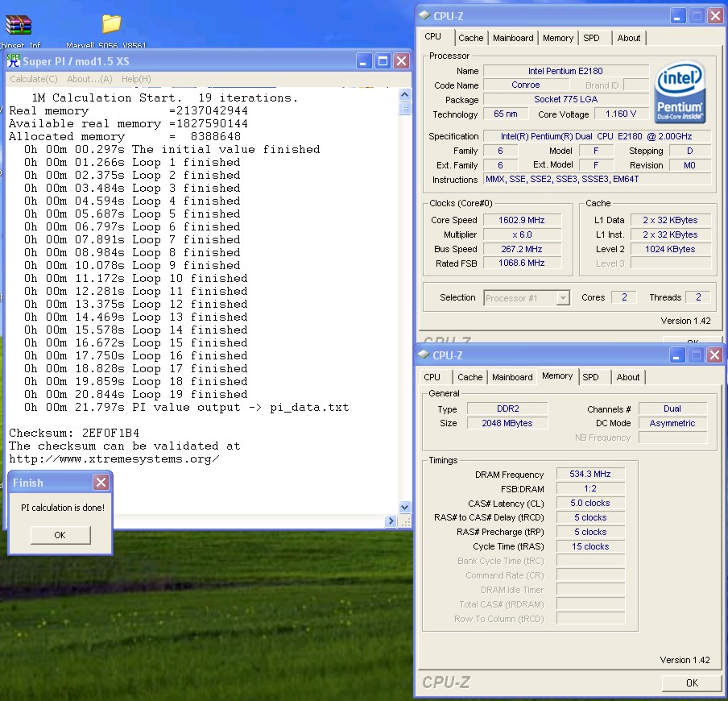This screenshot has height=701, width=728.
Task: Select Cache tab in the upper CPU-Z window
Action: click(x=471, y=38)
